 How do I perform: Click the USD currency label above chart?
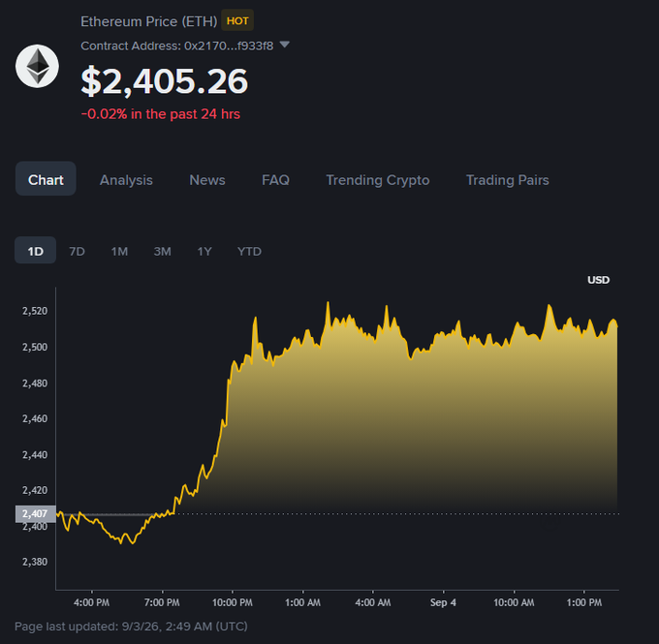click(598, 280)
